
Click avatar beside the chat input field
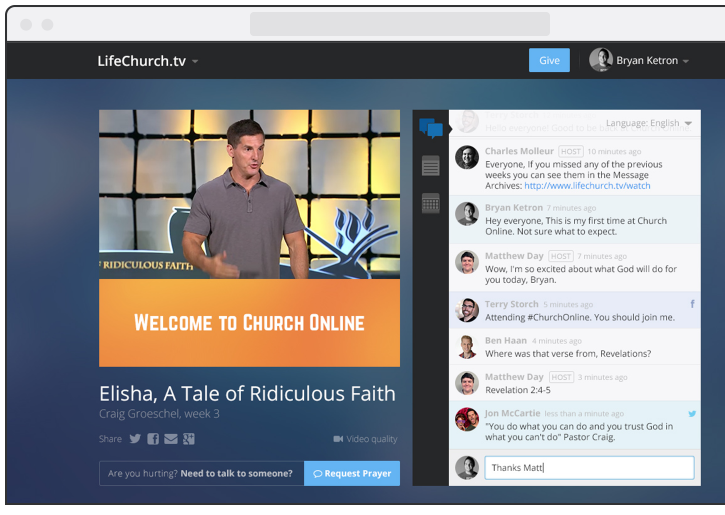point(467,468)
